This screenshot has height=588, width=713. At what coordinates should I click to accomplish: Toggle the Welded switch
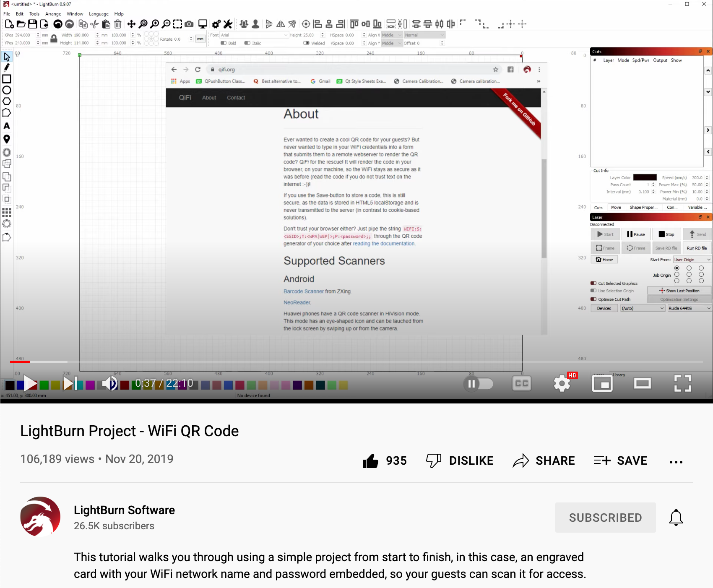(x=307, y=43)
